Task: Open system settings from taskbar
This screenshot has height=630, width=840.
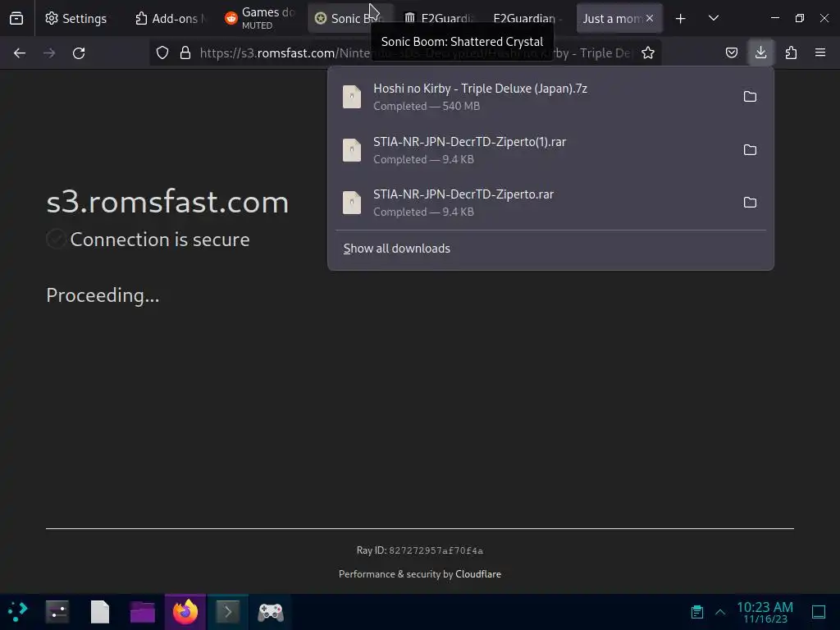Action: click(x=57, y=611)
